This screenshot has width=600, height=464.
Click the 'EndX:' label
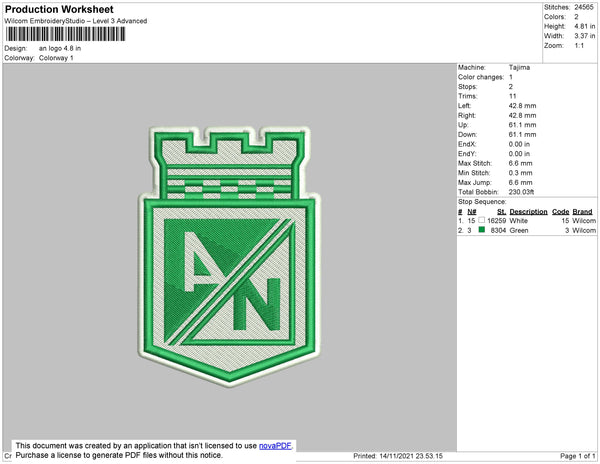coord(467,144)
